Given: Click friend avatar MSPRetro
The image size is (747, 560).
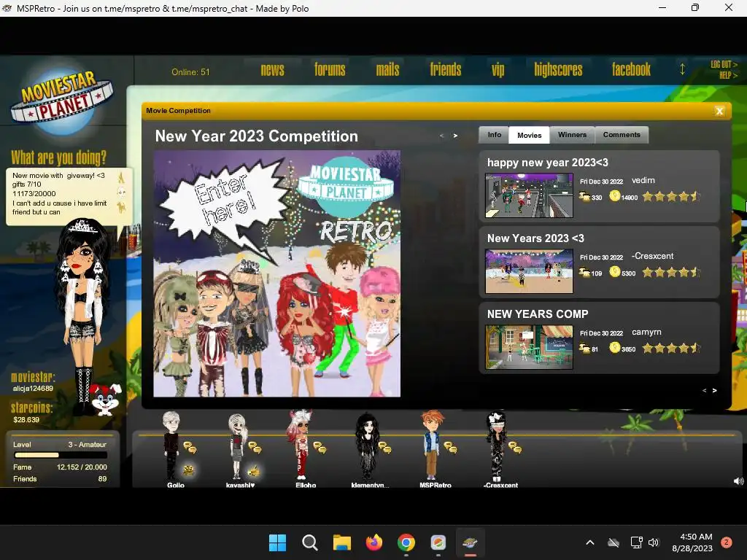Looking at the screenshot, I should pos(432,446).
